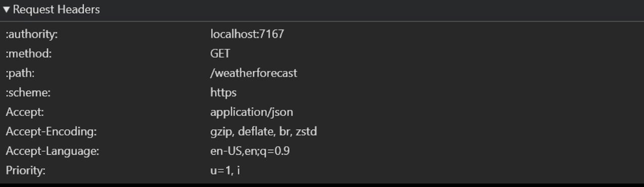Screen dimensions: 644x187
Task: Select the Accept-Language header name
Action: click(x=52, y=151)
